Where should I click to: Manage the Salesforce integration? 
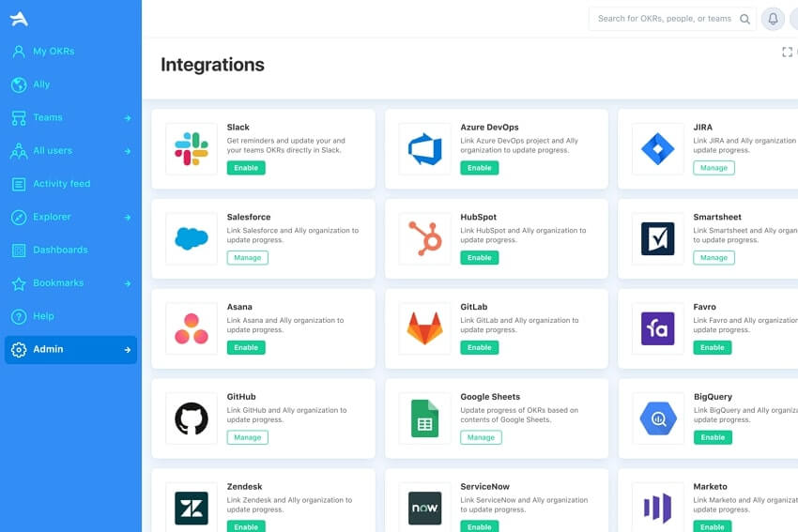coord(247,258)
